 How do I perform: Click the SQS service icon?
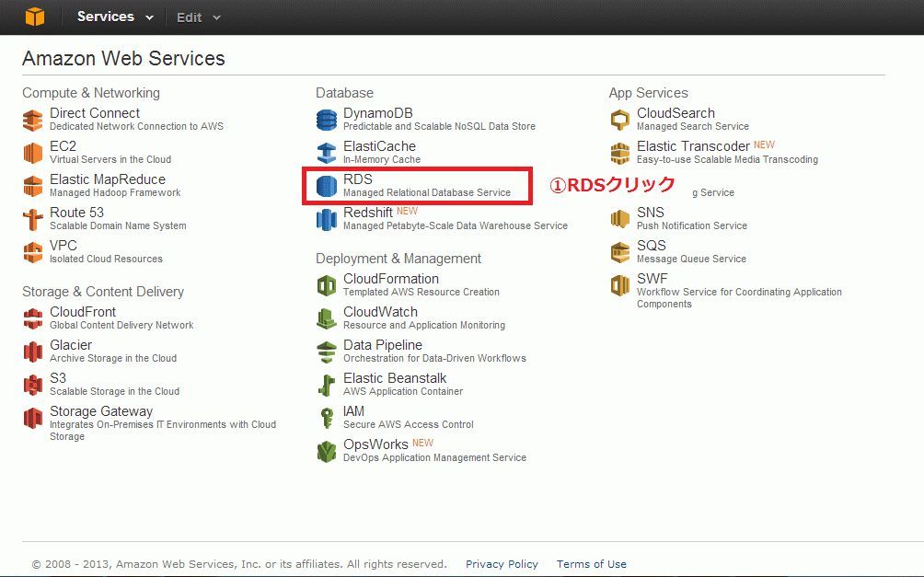pyautogui.click(x=620, y=252)
